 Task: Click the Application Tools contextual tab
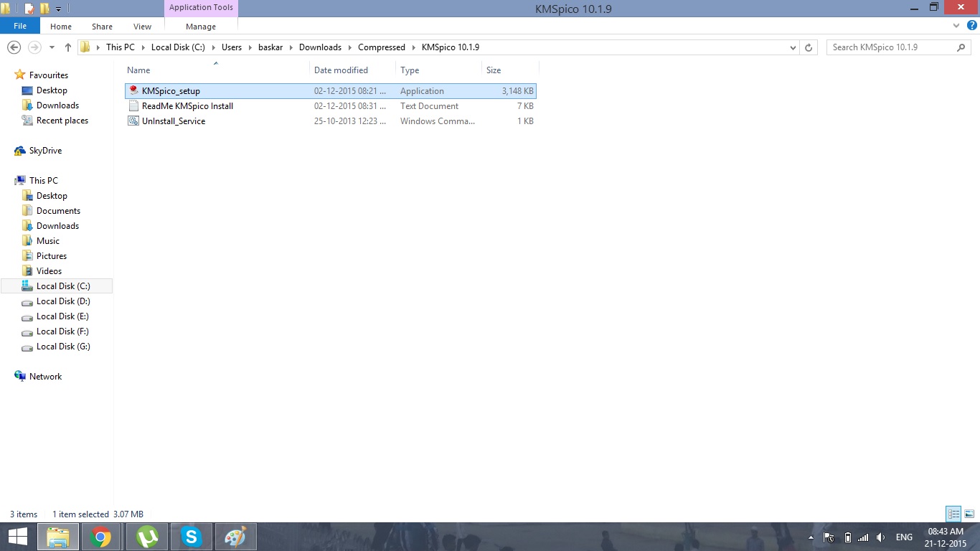pyautogui.click(x=201, y=8)
